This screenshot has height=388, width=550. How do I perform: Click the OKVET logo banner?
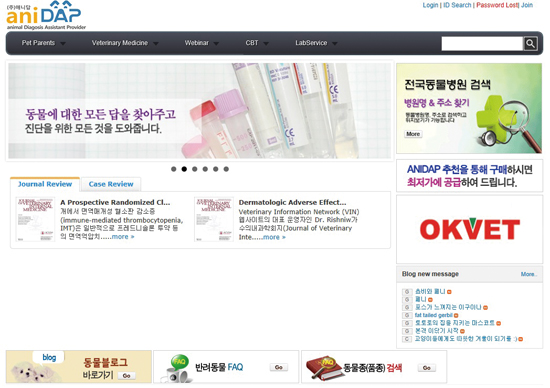469,229
